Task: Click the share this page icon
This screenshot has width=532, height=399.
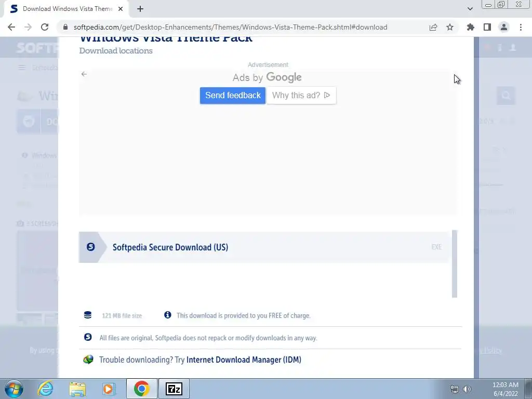Action: click(433, 27)
